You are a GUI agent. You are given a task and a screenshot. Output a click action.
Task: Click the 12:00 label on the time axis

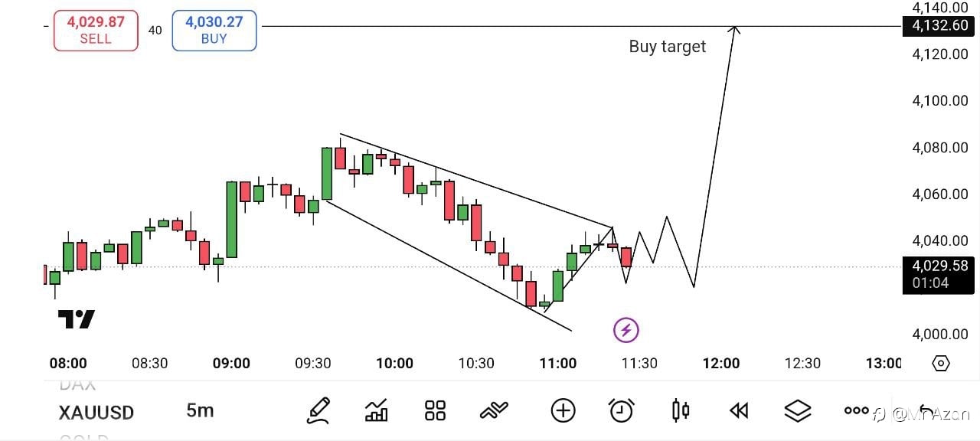click(x=721, y=363)
